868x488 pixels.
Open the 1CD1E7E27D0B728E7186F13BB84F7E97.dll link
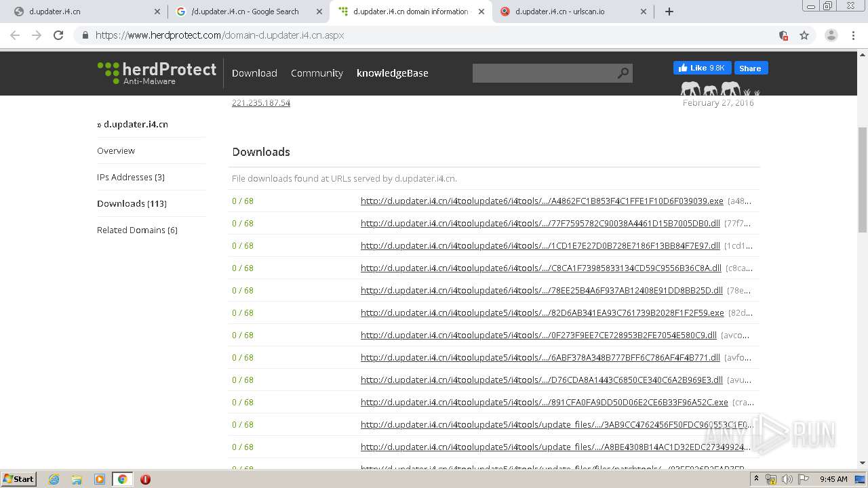(x=540, y=245)
